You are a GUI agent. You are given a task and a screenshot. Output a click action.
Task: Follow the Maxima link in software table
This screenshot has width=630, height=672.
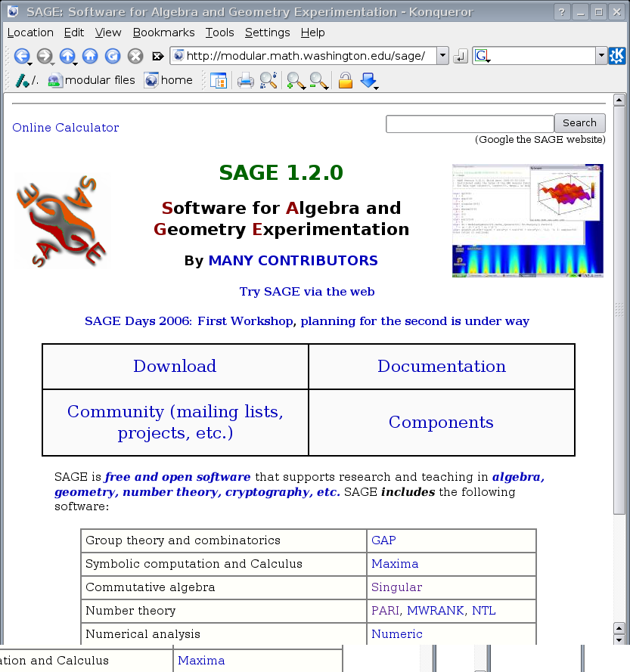click(395, 564)
